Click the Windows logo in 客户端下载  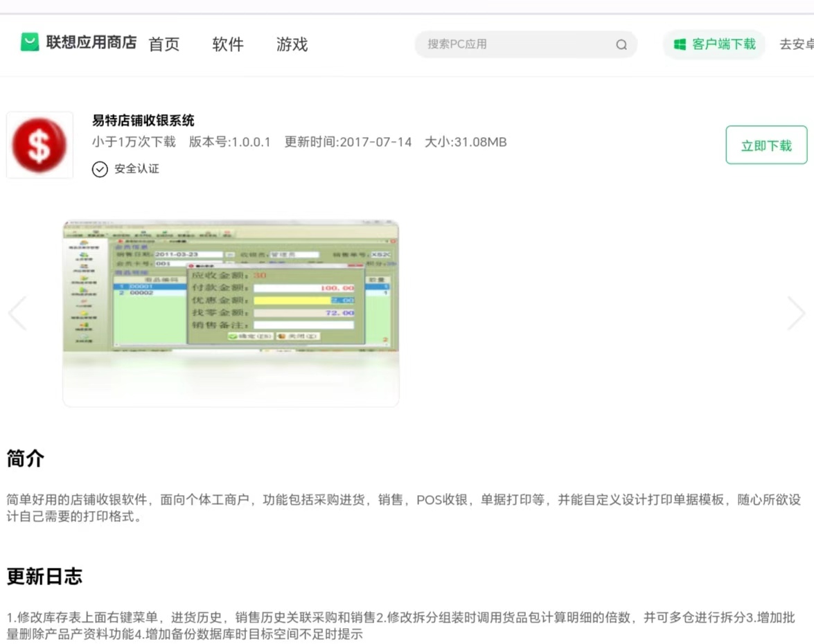680,44
